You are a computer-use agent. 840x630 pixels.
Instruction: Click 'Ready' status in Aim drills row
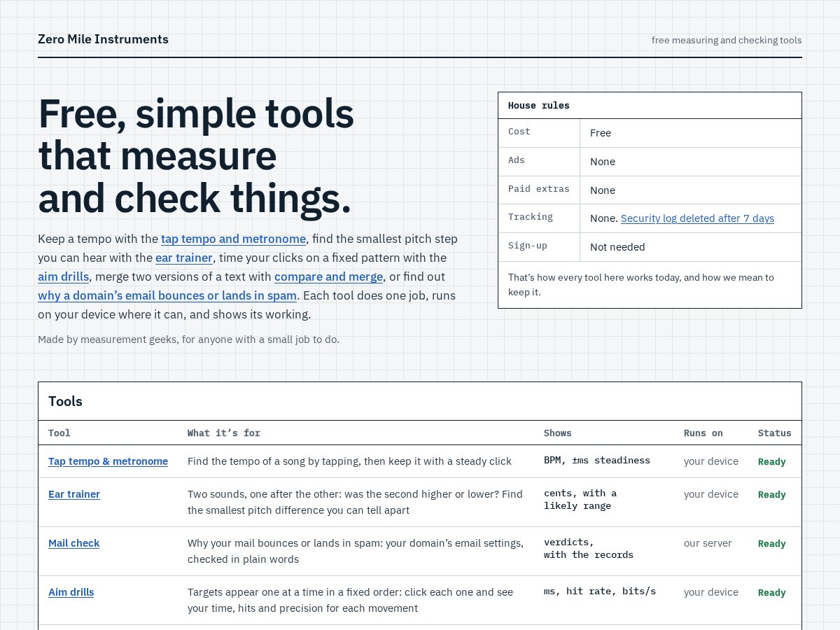pos(772,593)
